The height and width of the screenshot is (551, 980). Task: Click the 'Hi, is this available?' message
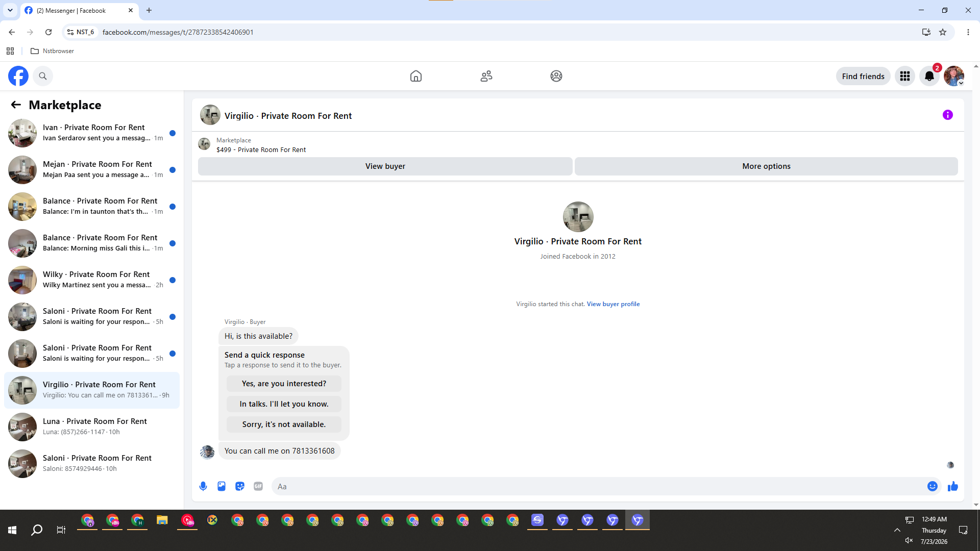258,336
